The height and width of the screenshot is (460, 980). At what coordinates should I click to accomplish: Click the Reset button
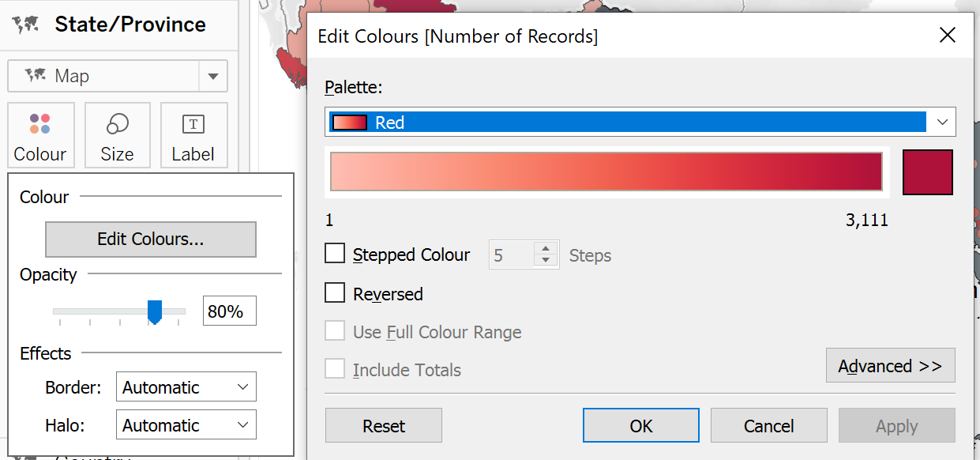tap(384, 426)
